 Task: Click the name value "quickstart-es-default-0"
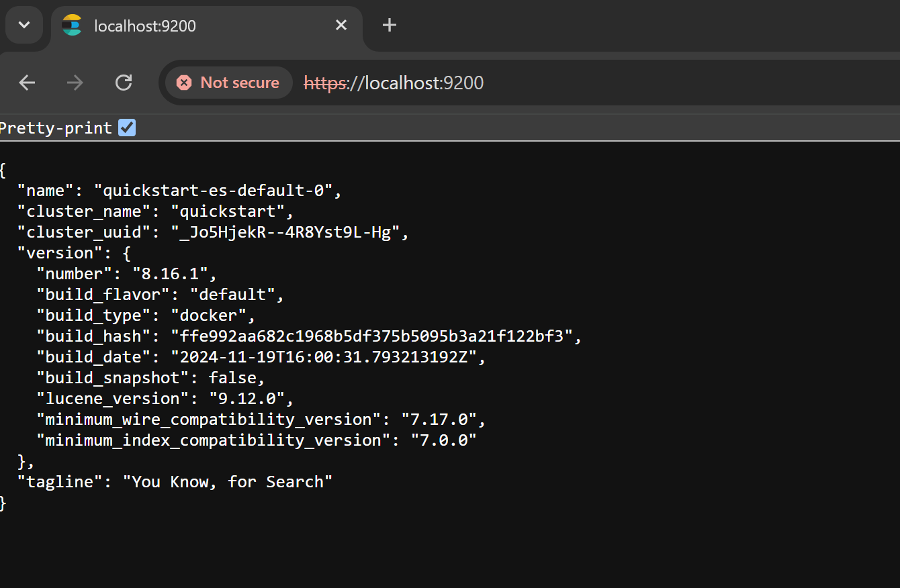213,191
